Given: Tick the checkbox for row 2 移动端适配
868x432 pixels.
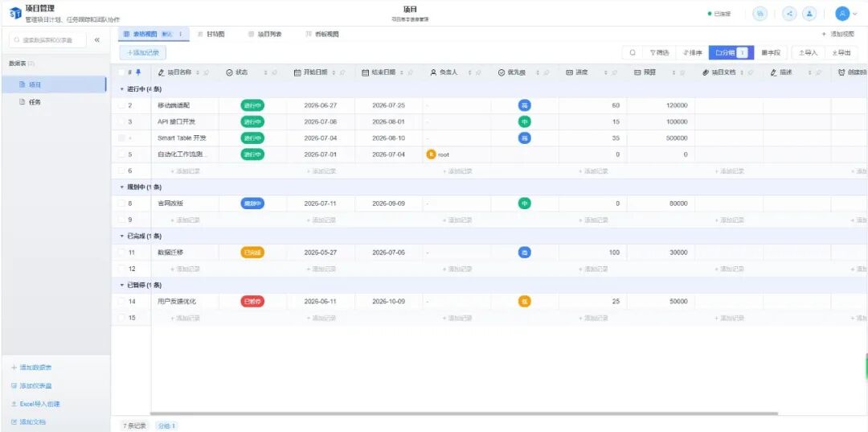Looking at the screenshot, I should 121,105.
